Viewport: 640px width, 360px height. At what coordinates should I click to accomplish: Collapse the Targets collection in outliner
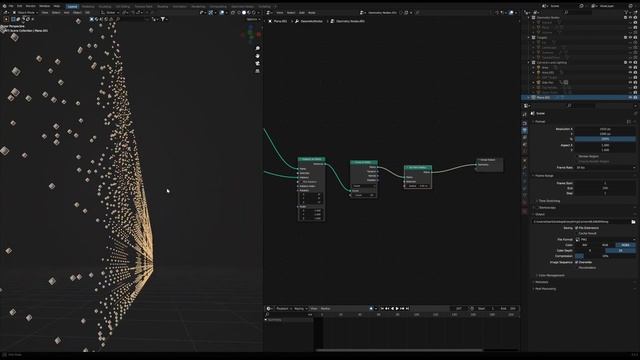(x=529, y=38)
